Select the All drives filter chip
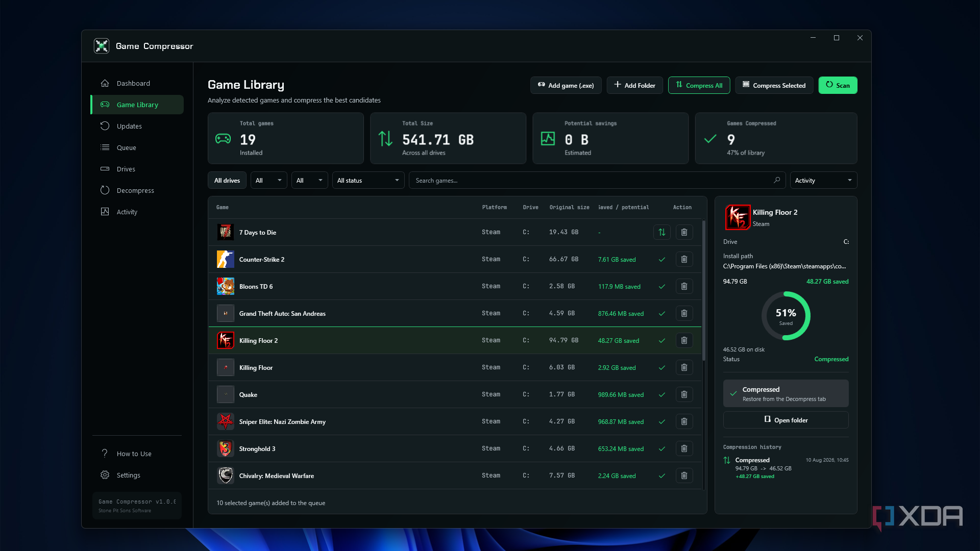The width and height of the screenshot is (980, 551). 227,180
